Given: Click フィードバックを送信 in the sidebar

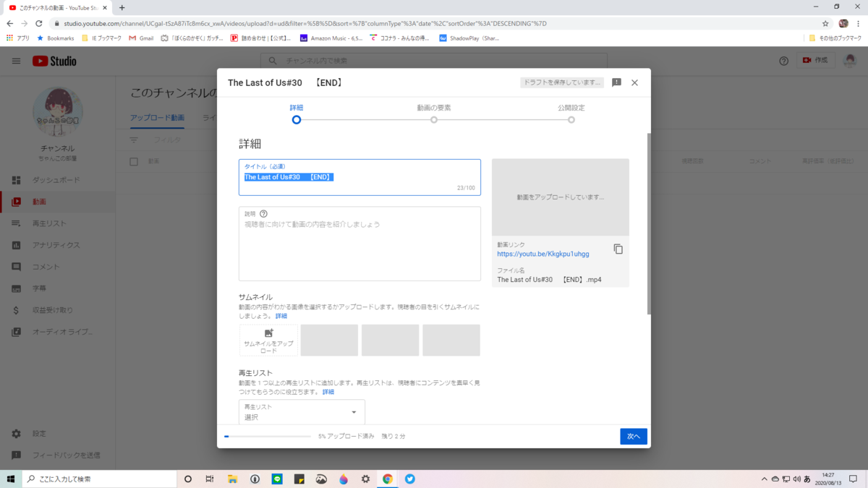Looking at the screenshot, I should [x=58, y=455].
